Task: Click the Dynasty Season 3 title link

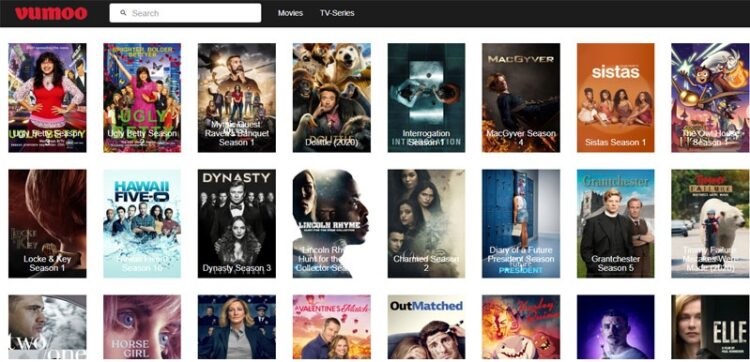Action: point(237,268)
